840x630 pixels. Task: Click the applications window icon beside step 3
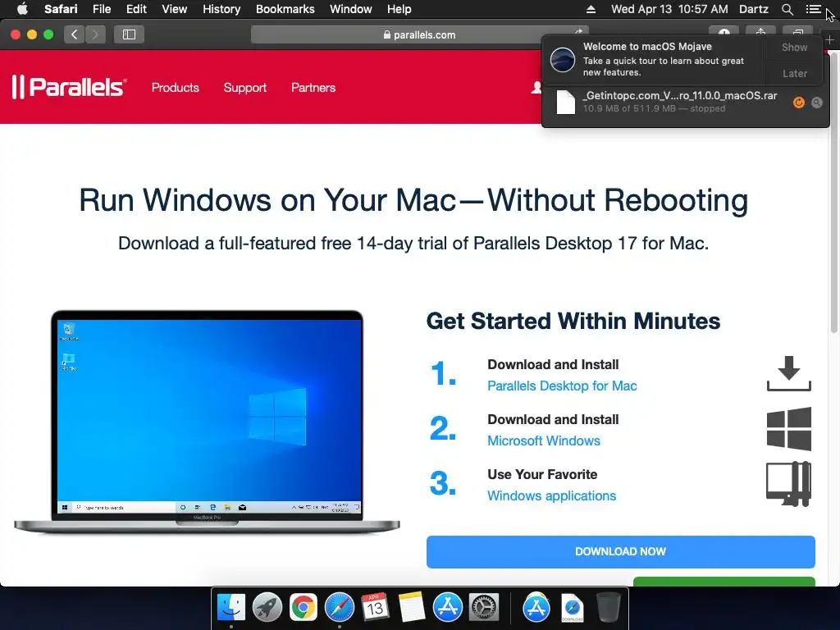point(788,484)
